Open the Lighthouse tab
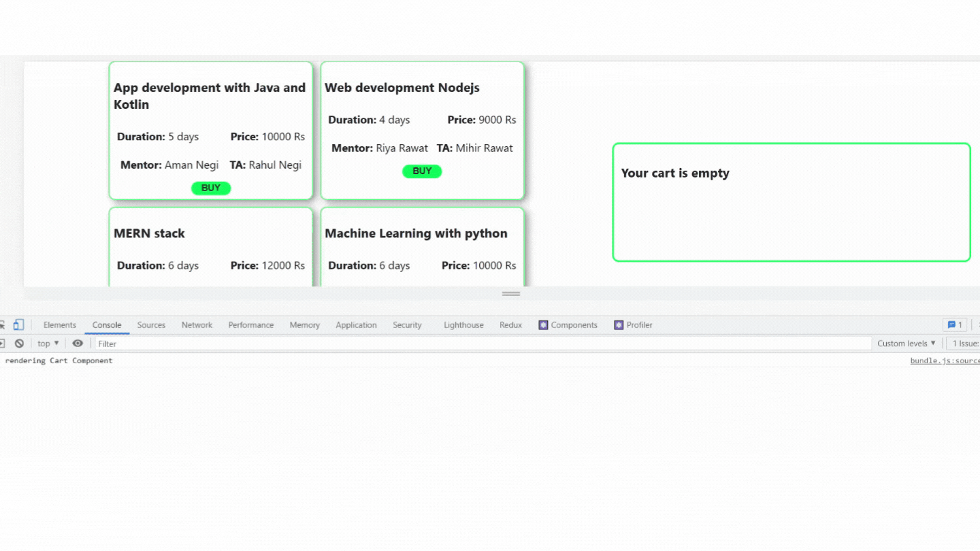This screenshot has width=980, height=551. [x=463, y=325]
